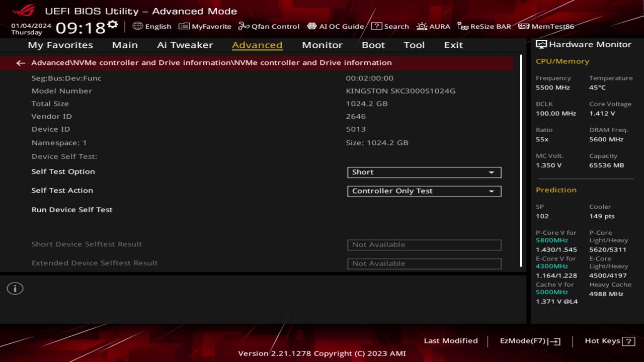This screenshot has height=362, width=644.
Task: Click the Device Self Test: label
Action: [x=64, y=156]
